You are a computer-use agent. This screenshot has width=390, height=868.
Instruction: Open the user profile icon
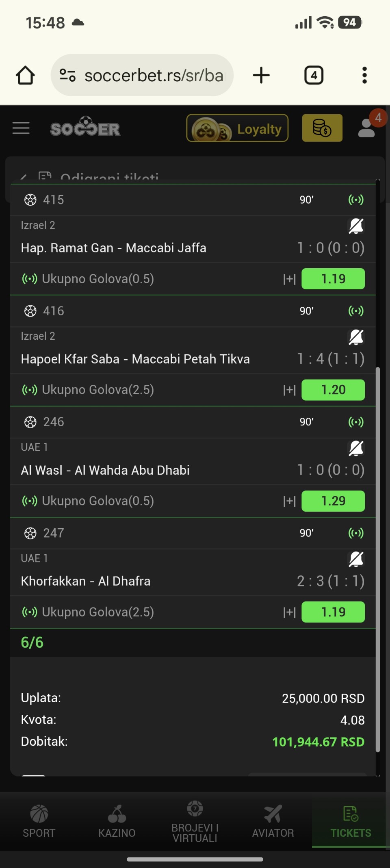367,128
